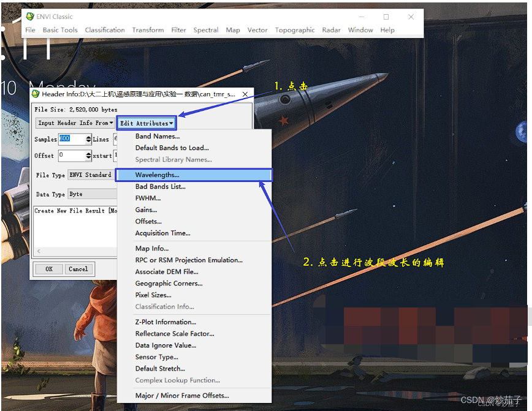Image resolution: width=532 pixels, height=411 pixels.
Task: Open the File menu in ENVI Classic
Action: pyautogui.click(x=30, y=30)
